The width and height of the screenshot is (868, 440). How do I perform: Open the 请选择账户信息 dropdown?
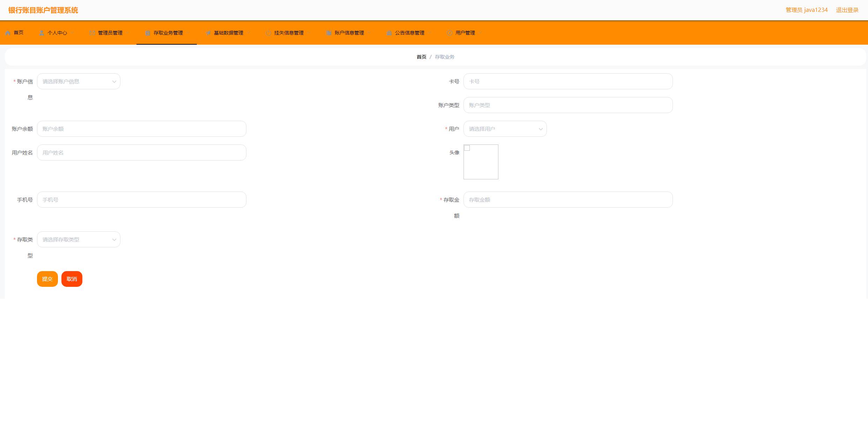79,81
